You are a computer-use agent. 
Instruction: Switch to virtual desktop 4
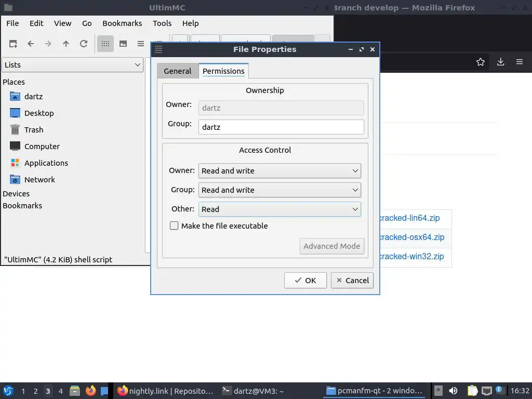[x=60, y=391]
